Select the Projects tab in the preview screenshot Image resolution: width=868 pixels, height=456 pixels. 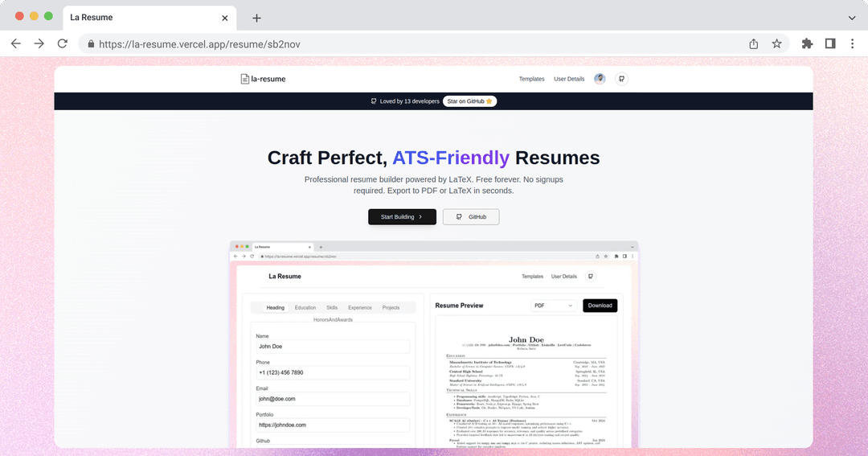click(391, 307)
